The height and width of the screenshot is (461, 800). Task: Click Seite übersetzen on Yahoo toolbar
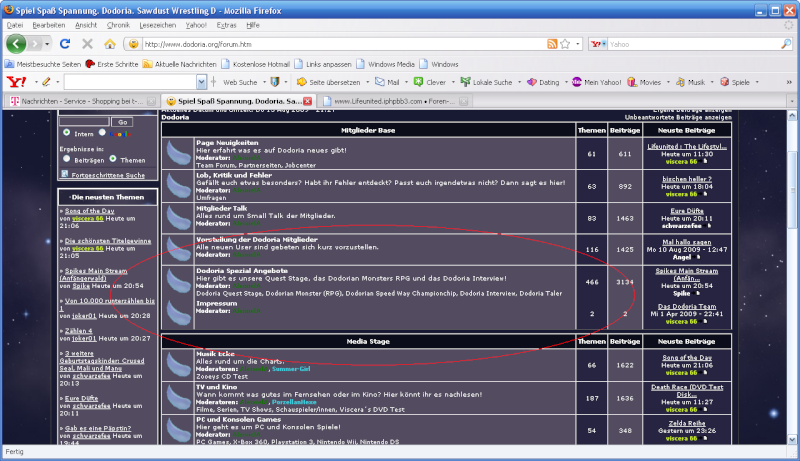click(x=329, y=82)
